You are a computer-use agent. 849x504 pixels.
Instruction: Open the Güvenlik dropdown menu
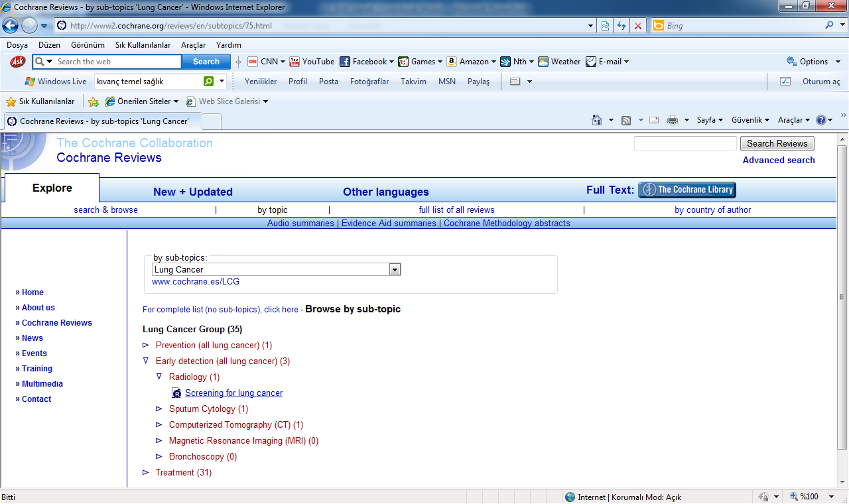coord(750,120)
